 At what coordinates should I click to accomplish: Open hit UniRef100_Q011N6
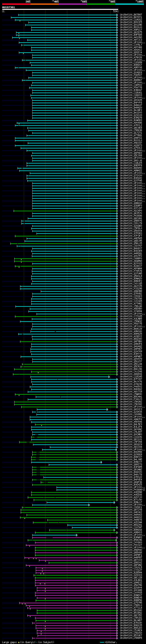tap(131, 25)
